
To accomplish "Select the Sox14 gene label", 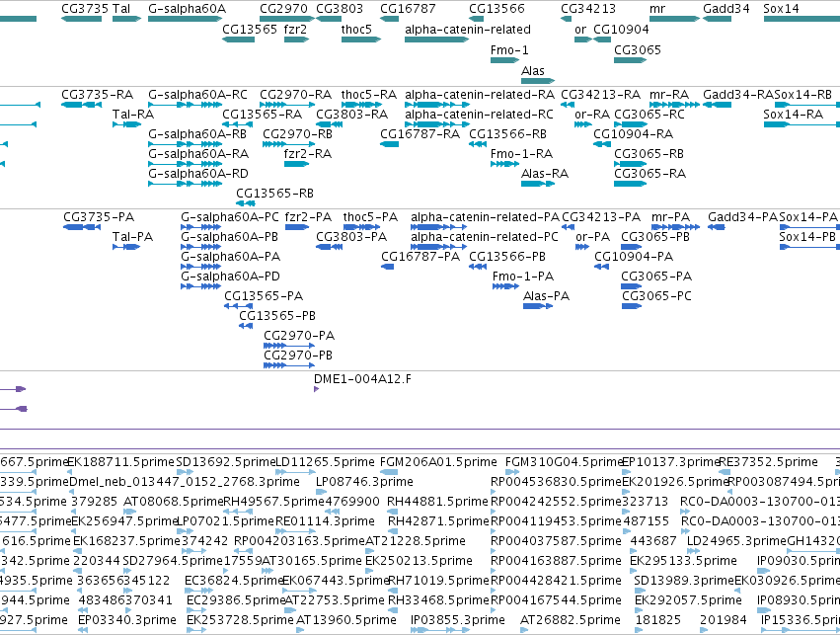I will point(781,9).
